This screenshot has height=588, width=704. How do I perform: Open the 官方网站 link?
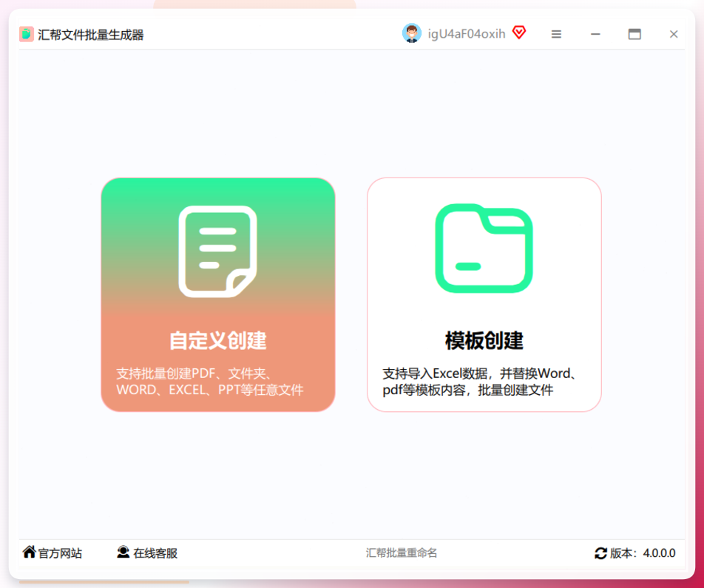(x=60, y=553)
